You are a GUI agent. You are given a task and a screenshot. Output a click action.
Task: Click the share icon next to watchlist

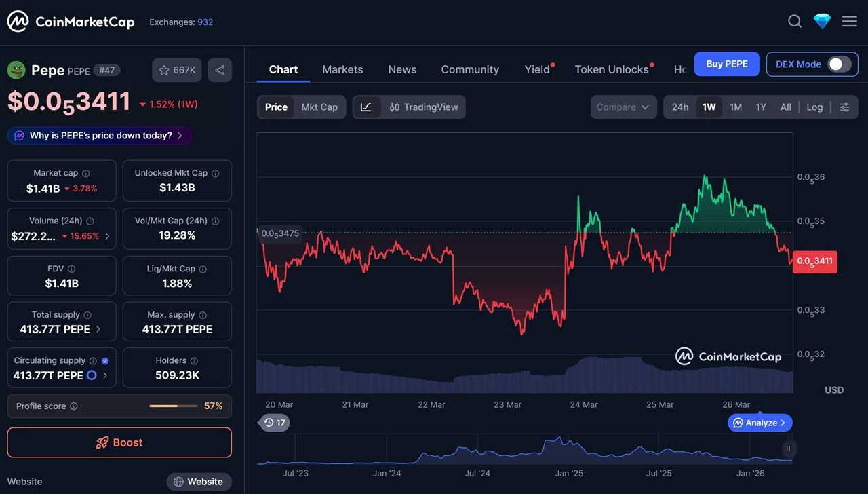click(220, 70)
